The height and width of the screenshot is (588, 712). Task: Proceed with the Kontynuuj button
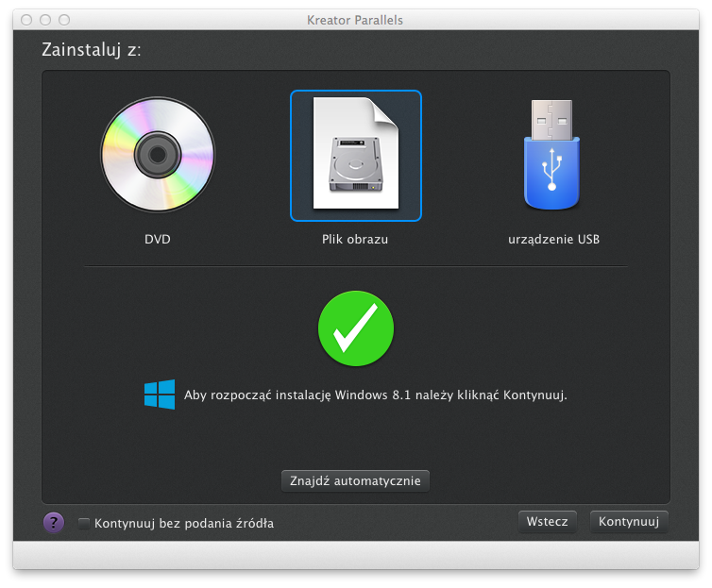628,521
